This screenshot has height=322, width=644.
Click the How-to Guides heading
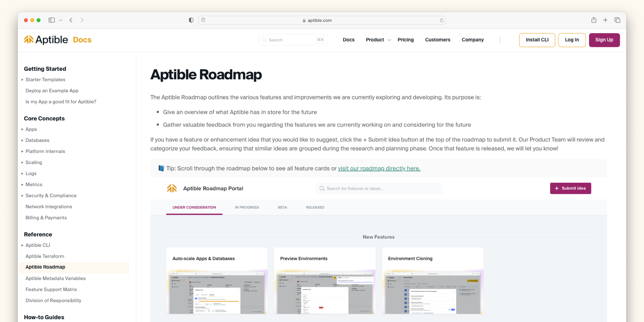[44, 317]
